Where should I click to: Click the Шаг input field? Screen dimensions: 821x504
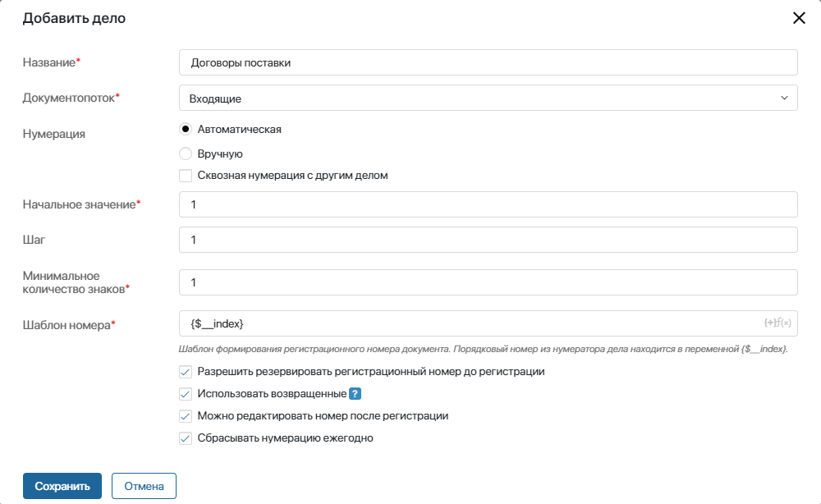(x=488, y=239)
